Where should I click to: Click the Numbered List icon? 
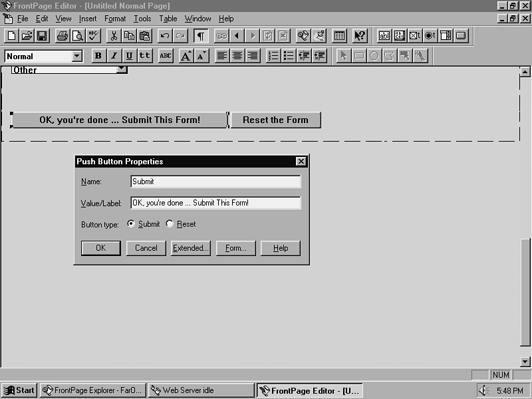273,56
